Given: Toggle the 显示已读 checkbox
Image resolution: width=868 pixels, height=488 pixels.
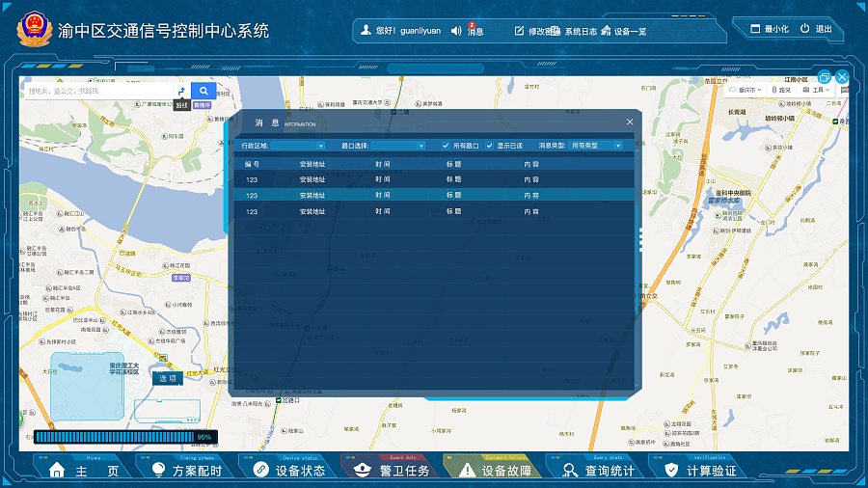Looking at the screenshot, I should click(489, 146).
